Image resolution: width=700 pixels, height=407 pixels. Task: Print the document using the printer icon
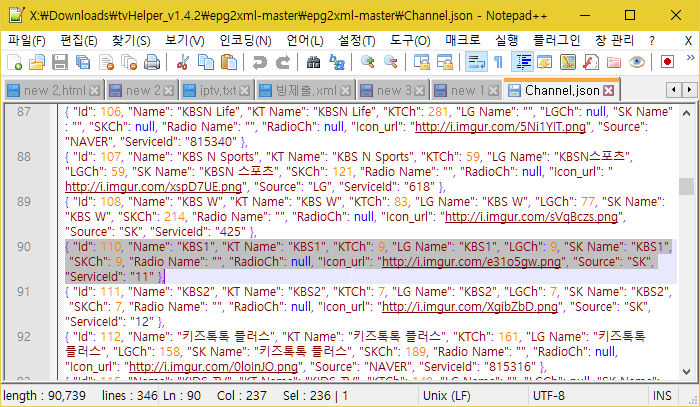tap(152, 62)
